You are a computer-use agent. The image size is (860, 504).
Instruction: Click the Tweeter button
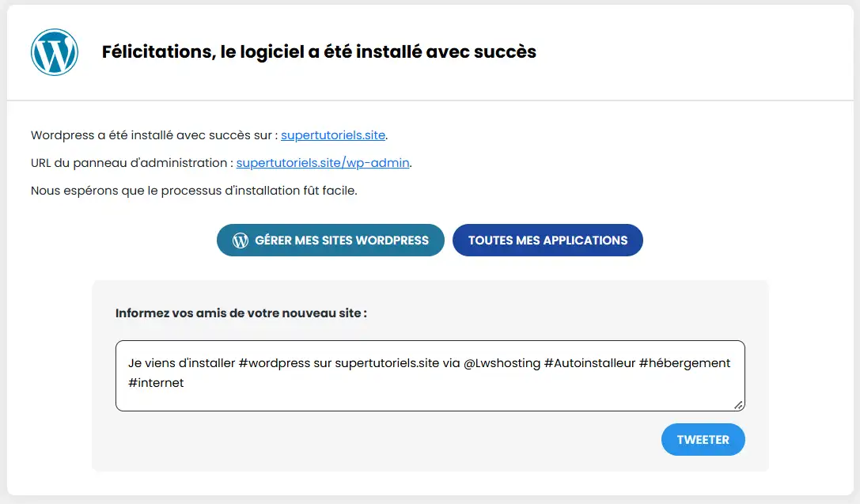703,439
